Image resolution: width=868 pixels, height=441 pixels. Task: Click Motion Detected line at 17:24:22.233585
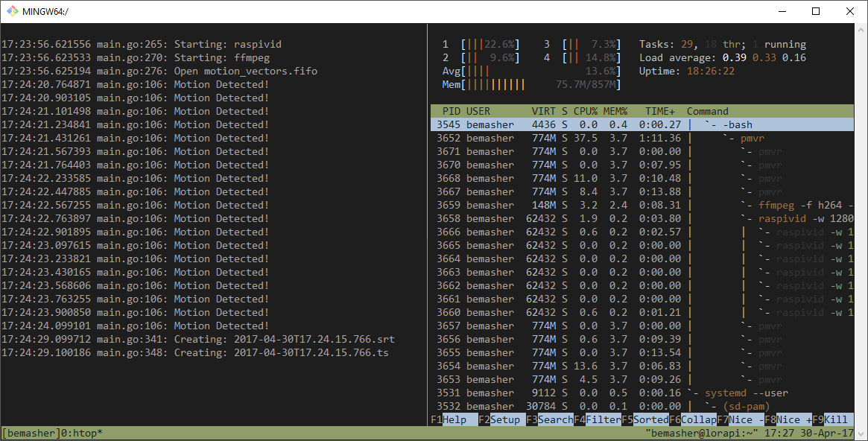click(135, 178)
